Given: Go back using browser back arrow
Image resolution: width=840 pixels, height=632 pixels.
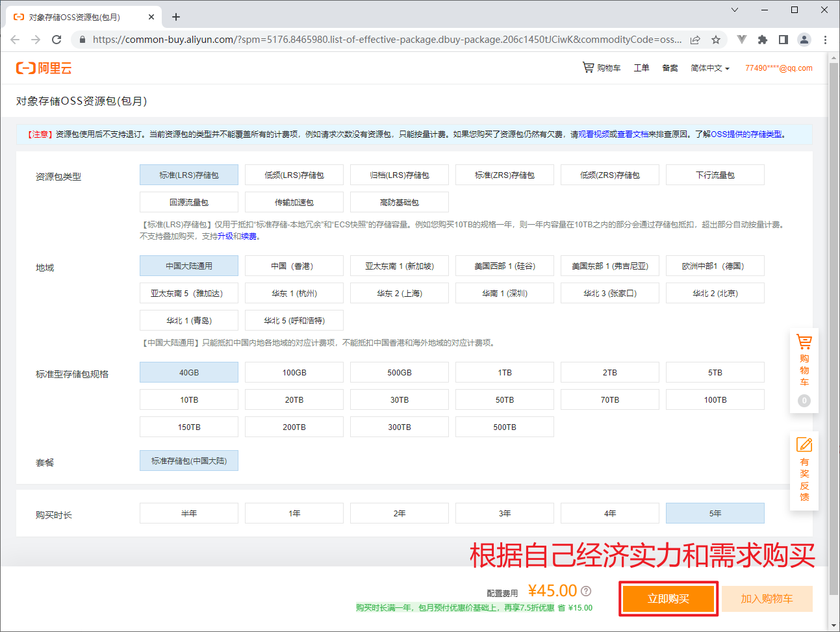Looking at the screenshot, I should [x=15, y=40].
